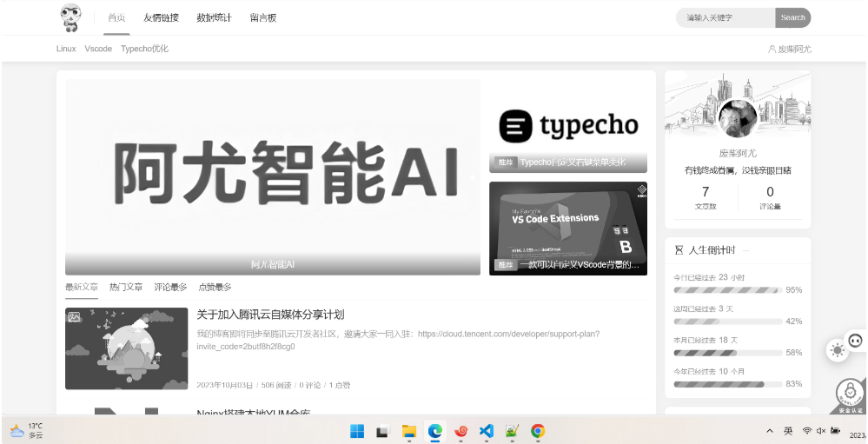Click the blog logo avatar in the header
The width and height of the screenshot is (868, 444).
70,17
